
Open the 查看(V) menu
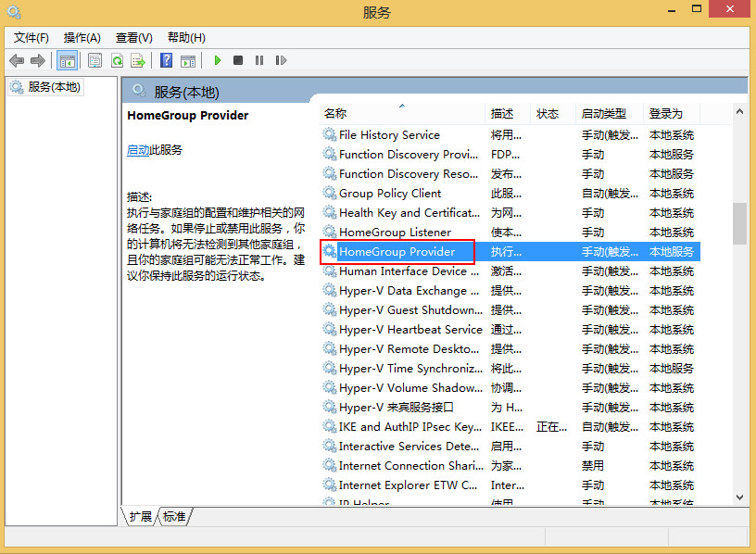(x=134, y=38)
